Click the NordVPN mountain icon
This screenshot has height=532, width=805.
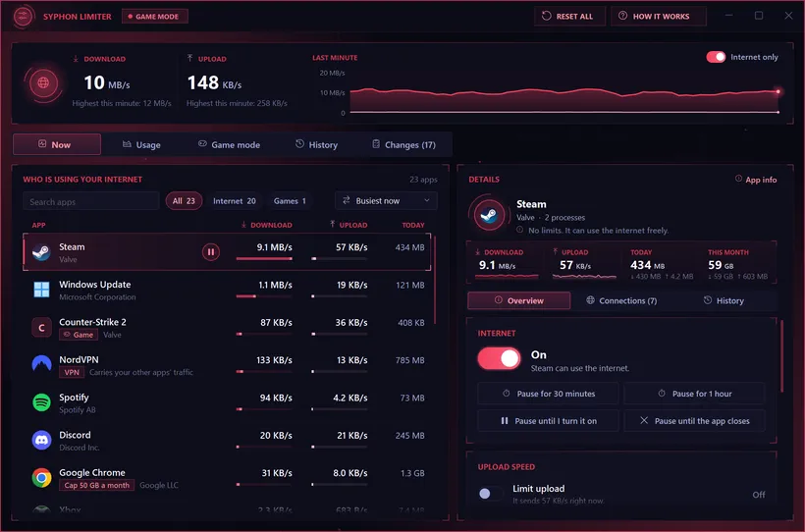[41, 364]
